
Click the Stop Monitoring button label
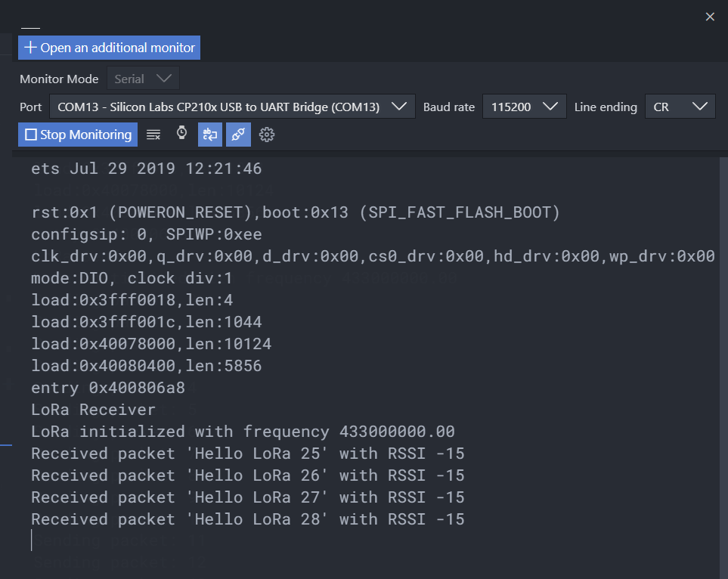pyautogui.click(x=86, y=135)
